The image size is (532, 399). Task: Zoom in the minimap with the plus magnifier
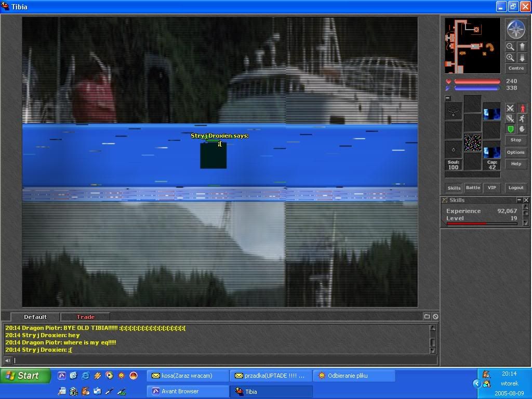[x=510, y=58]
